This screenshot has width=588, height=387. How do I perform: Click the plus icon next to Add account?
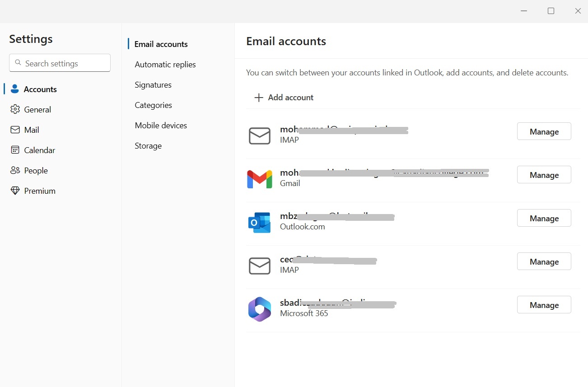coord(258,97)
